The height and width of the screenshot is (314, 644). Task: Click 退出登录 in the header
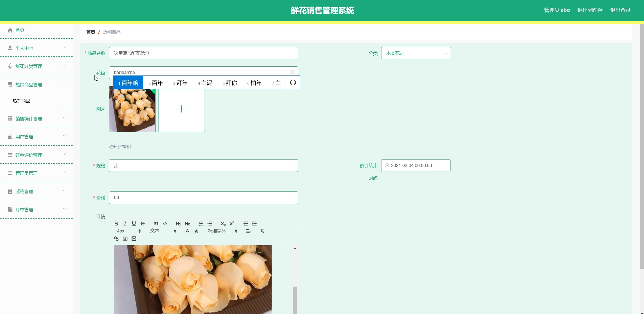(620, 10)
